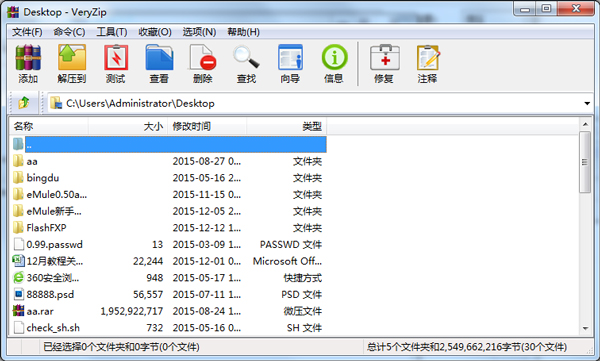Open the 文件(F) menu

pyautogui.click(x=27, y=32)
